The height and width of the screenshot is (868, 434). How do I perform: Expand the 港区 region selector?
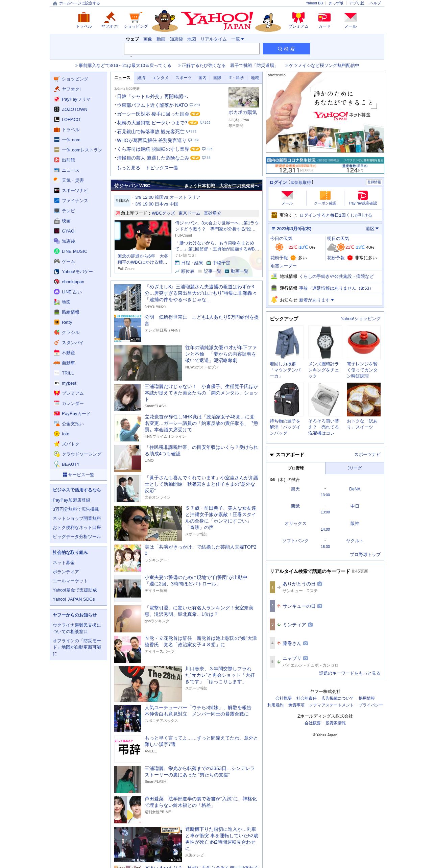coord(372,229)
